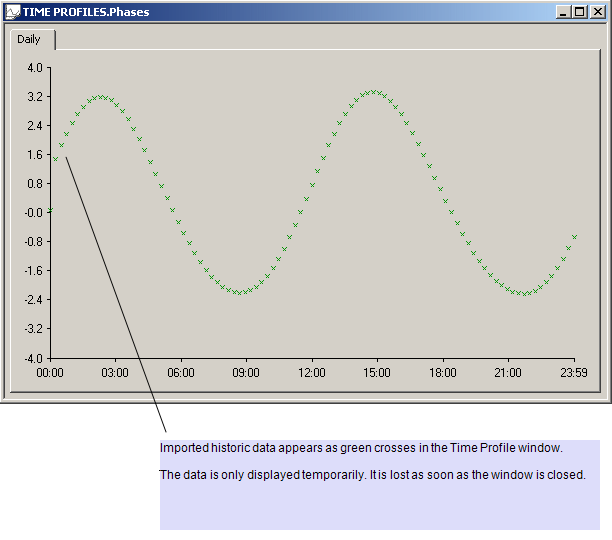Viewport: 612px width, 540px height.
Task: Close the TIME PROFILES.Phases window
Action: pos(595,12)
